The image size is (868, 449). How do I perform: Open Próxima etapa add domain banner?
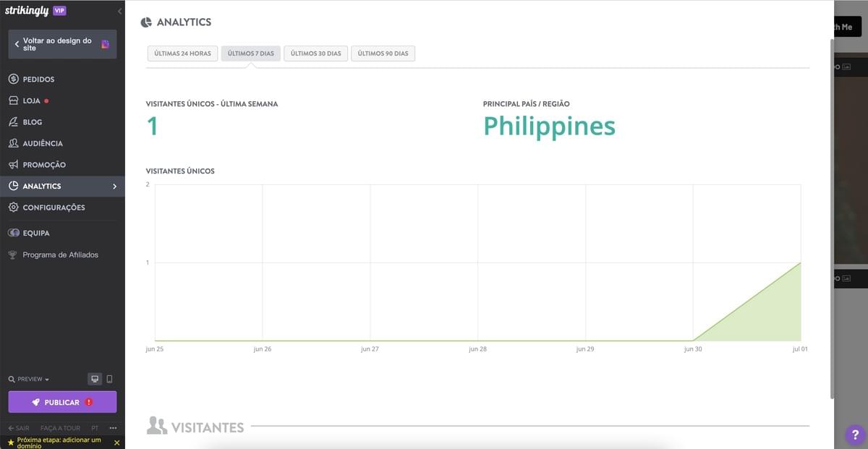coord(58,442)
